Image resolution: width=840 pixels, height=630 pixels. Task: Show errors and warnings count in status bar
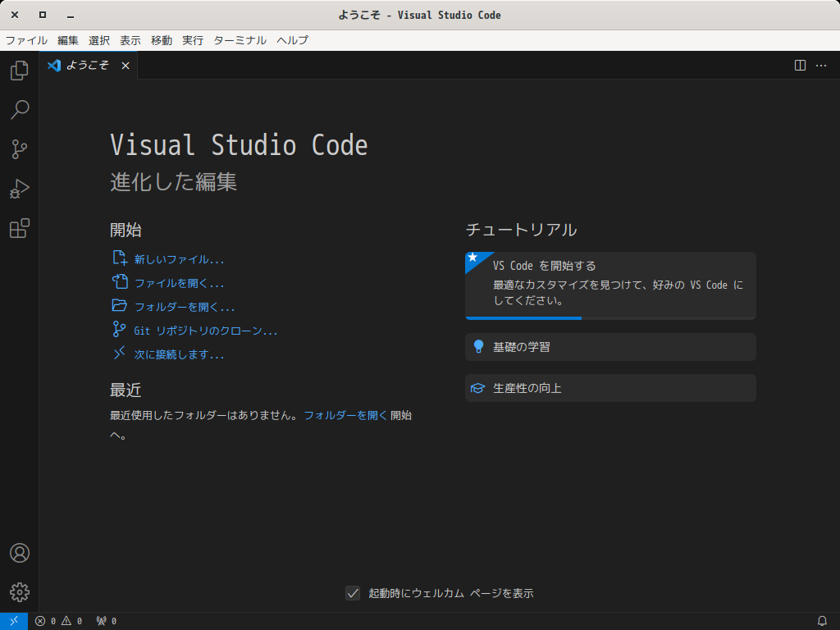(59, 621)
